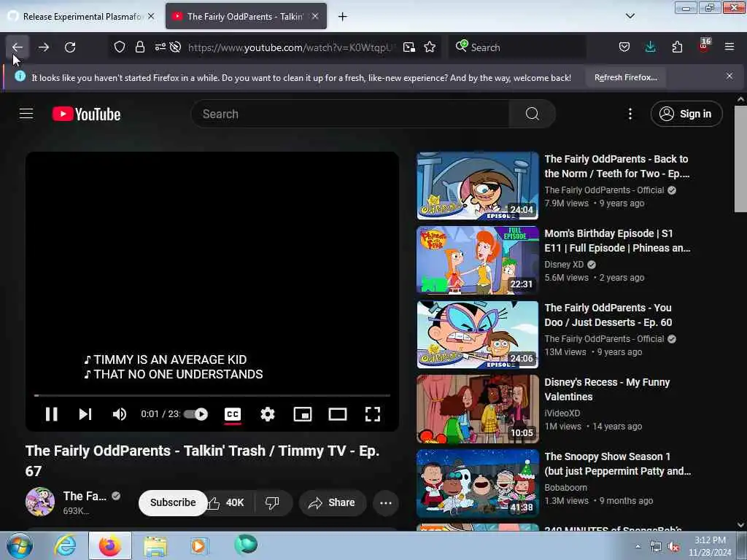The height and width of the screenshot is (560, 747).
Task: Open the Firefox downloads panel
Action: (x=650, y=47)
